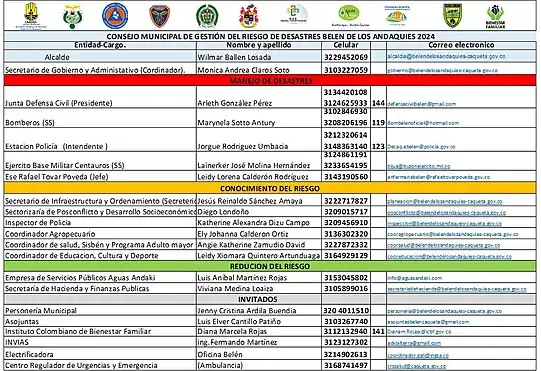The image size is (541, 371).
Task: Click the secretariadehacienda email address link
Action: tap(457, 289)
